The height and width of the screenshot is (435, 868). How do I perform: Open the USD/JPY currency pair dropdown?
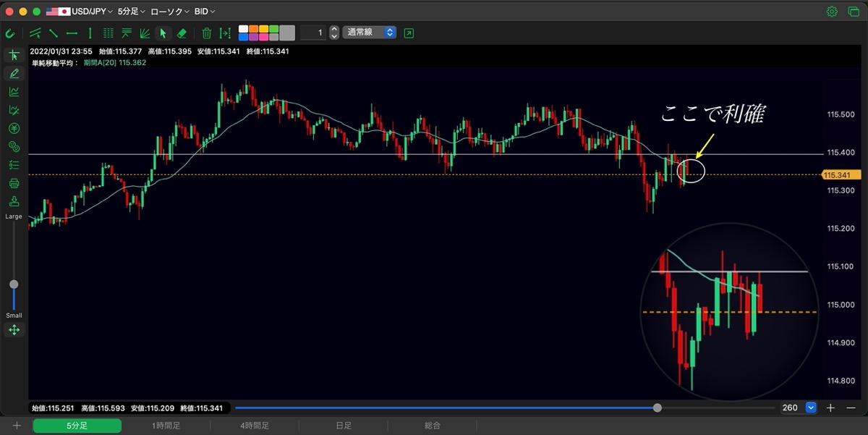[80, 12]
